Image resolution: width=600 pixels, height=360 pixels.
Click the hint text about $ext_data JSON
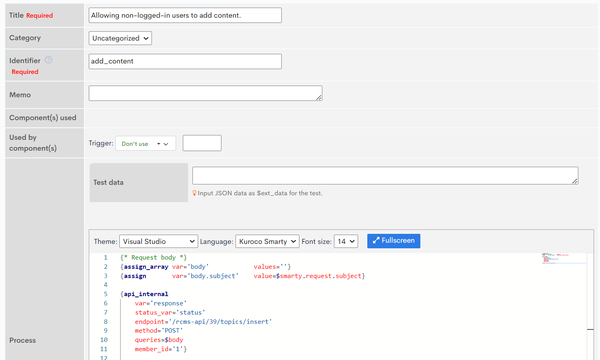point(260,193)
